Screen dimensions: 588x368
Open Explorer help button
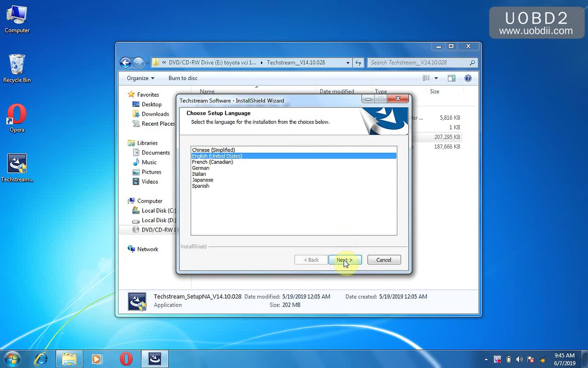click(468, 78)
